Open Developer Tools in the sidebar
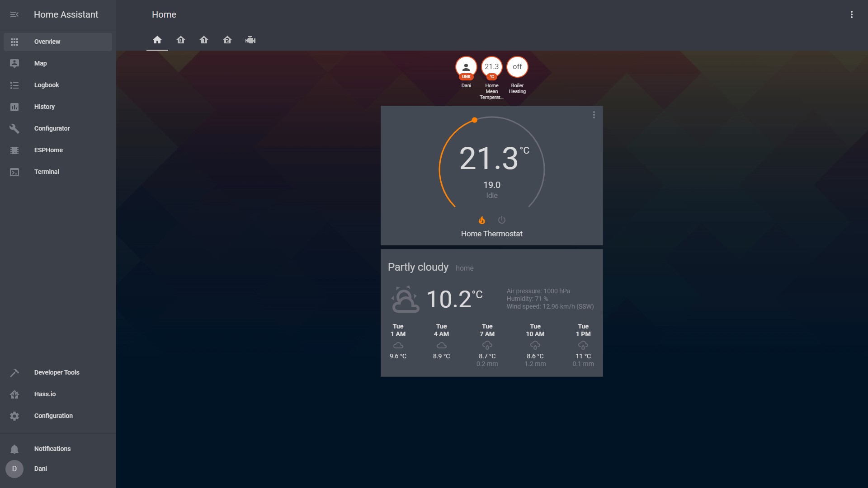The height and width of the screenshot is (488, 868). tap(57, 372)
